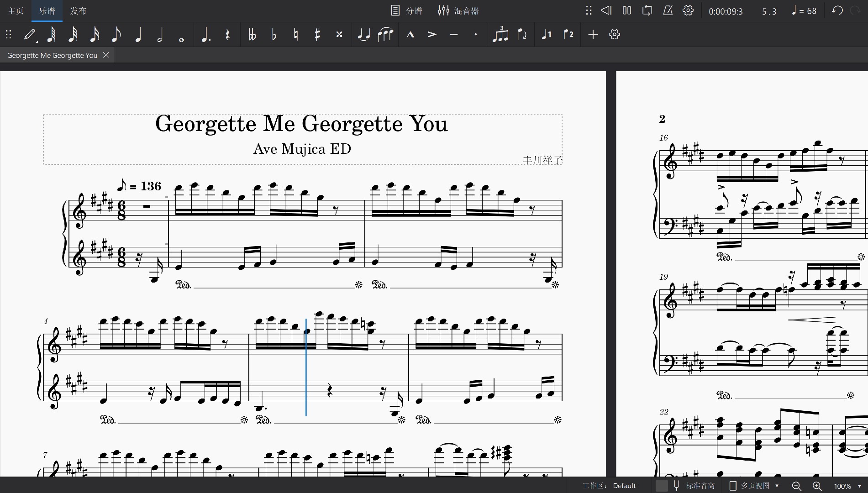The width and height of the screenshot is (868, 493).
Task: Switch to the 发布 (Publish) tab
Action: [x=78, y=11]
